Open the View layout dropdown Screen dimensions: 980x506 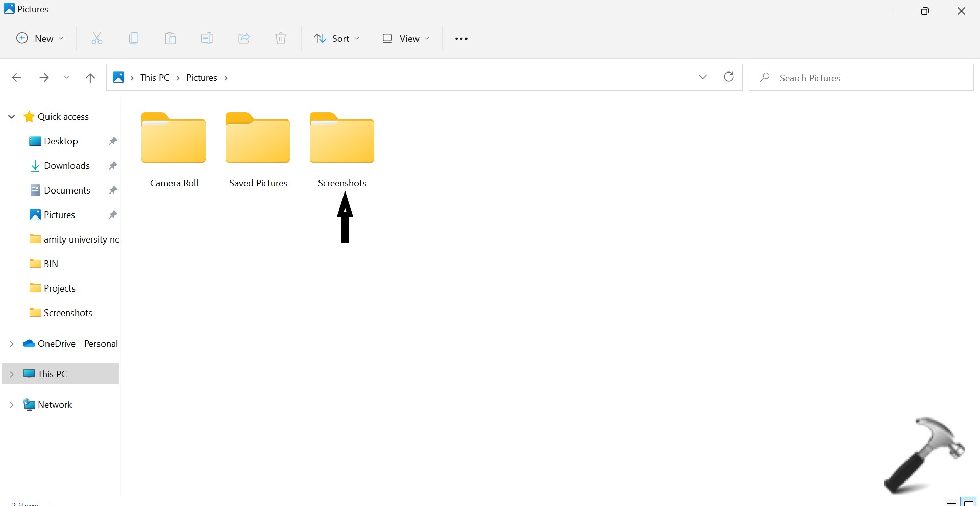[406, 39]
